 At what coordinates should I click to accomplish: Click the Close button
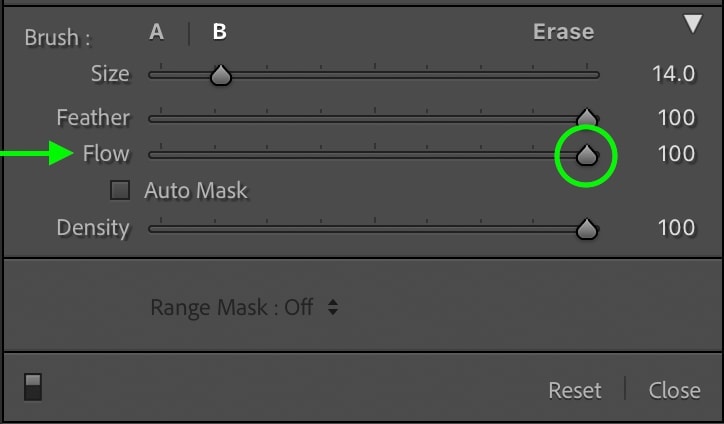click(x=674, y=390)
